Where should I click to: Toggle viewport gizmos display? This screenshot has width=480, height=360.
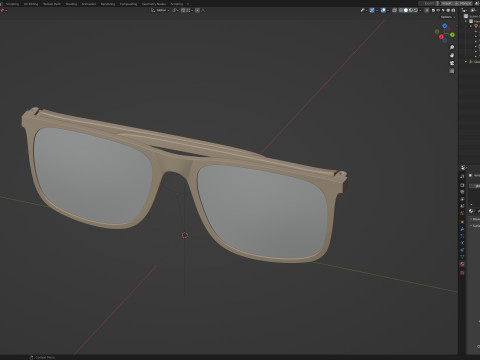point(372,10)
